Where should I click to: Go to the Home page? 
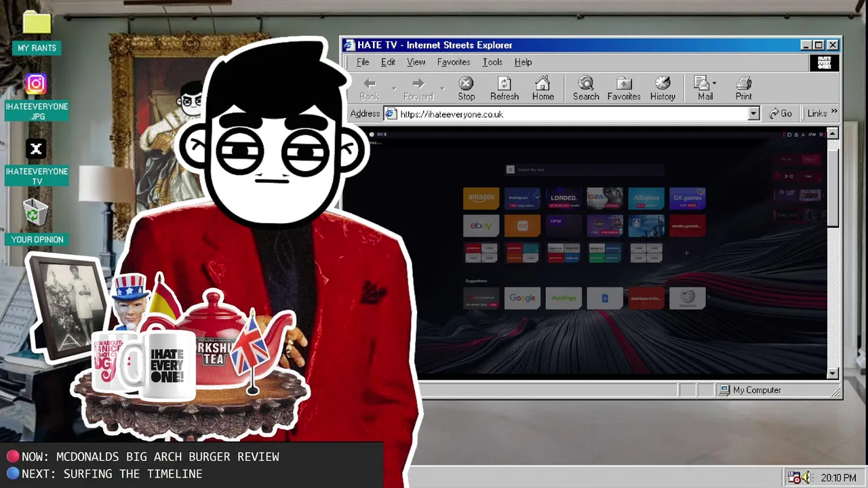(x=542, y=89)
